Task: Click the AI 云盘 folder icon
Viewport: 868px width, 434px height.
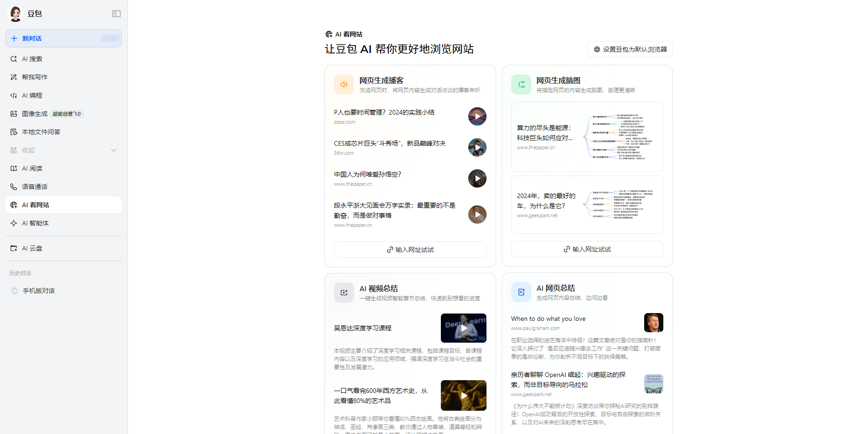Action: (x=14, y=248)
